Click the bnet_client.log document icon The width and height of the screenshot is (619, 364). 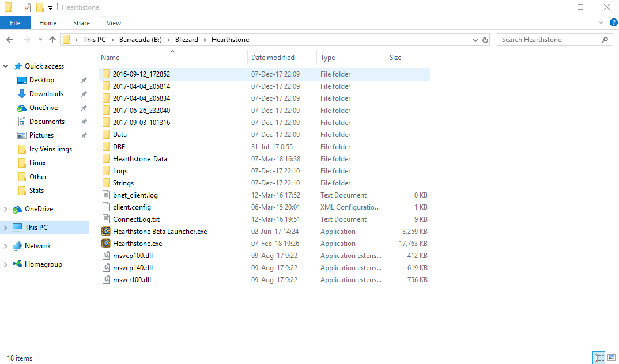pos(106,195)
